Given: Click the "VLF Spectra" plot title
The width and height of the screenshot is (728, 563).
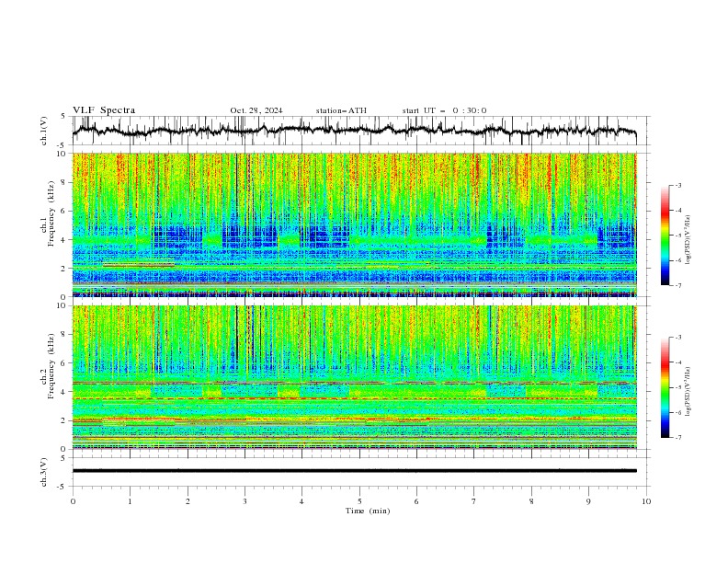Looking at the screenshot, I should 104,110.
